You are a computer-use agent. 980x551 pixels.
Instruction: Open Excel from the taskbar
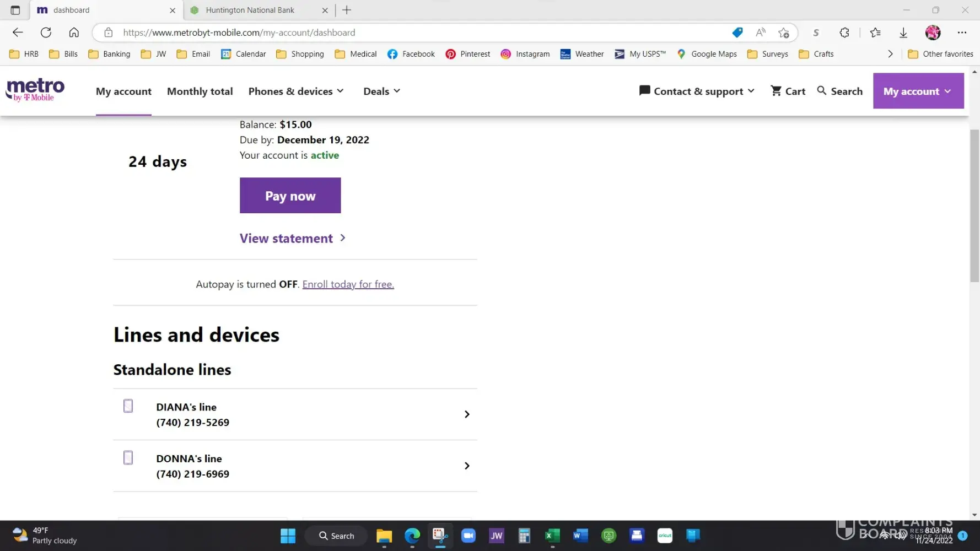pos(552,536)
